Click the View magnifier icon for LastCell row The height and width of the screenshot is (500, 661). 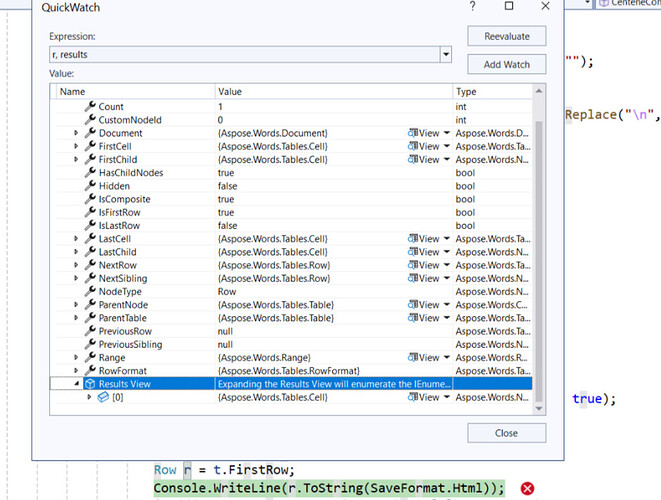tap(413, 239)
